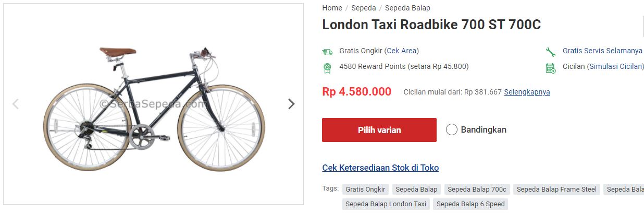This screenshot has height=213, width=644.
Task: Click the reward points badge icon
Action: (327, 67)
